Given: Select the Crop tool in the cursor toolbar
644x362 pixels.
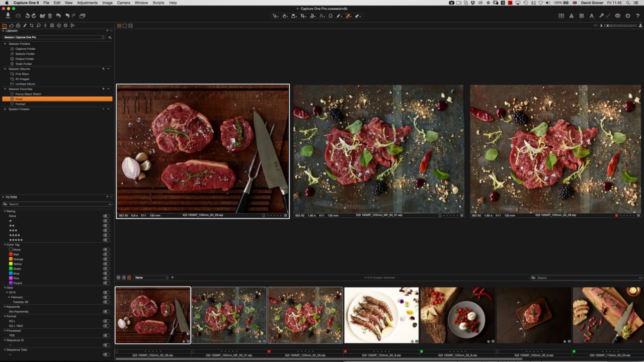Looking at the screenshot, I should pos(303,16).
